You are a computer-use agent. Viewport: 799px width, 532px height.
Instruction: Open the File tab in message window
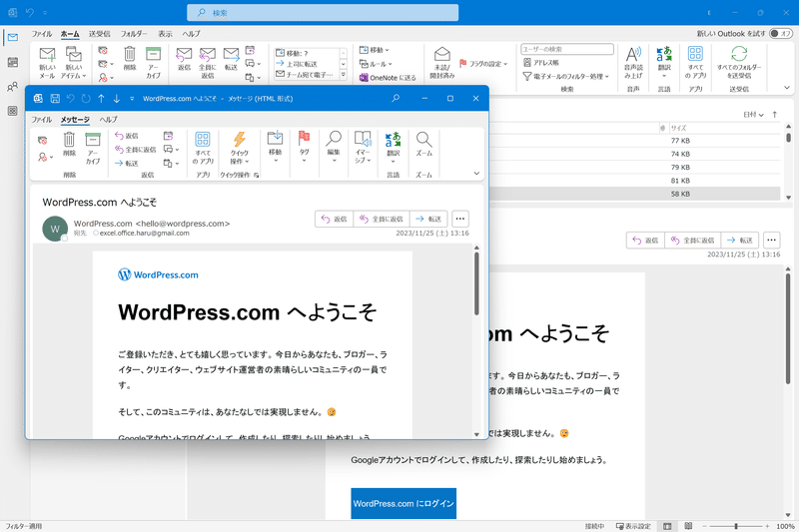pyautogui.click(x=41, y=120)
